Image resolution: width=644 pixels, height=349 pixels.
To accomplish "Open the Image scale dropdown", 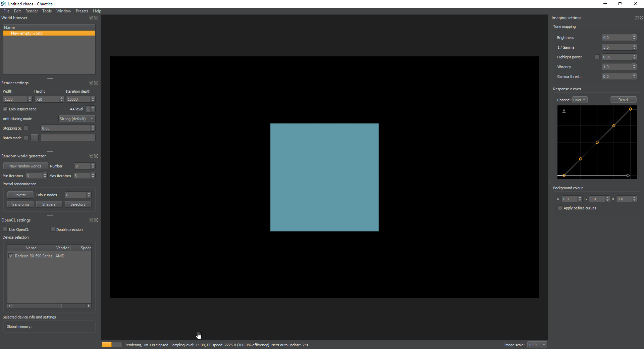I will tap(537, 345).
